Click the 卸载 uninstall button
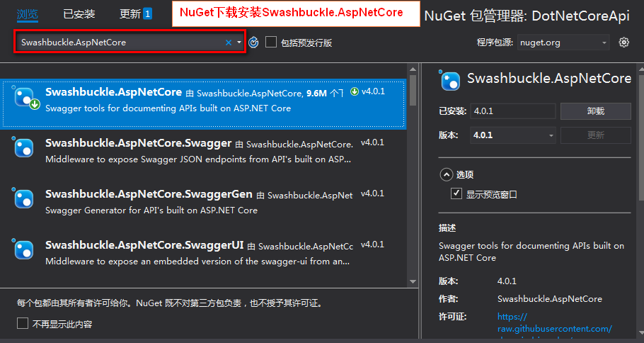 [596, 111]
